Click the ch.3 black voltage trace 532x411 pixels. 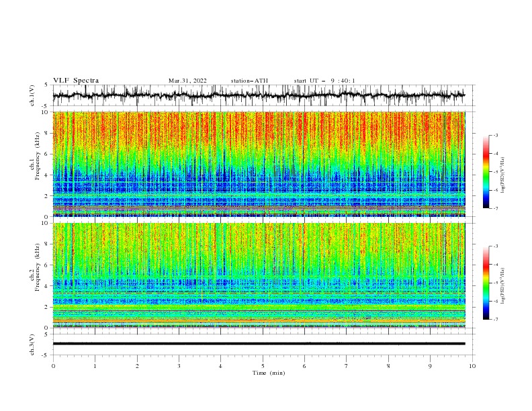pos(259,344)
